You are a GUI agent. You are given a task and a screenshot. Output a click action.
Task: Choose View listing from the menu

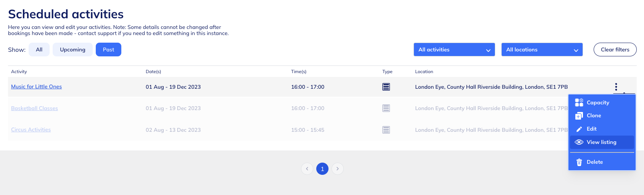click(x=601, y=142)
